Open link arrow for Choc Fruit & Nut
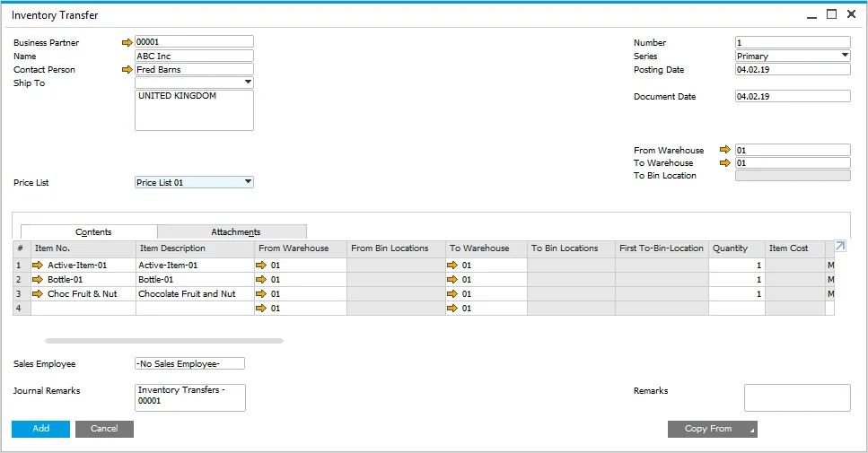The height and width of the screenshot is (453, 868). (x=37, y=294)
